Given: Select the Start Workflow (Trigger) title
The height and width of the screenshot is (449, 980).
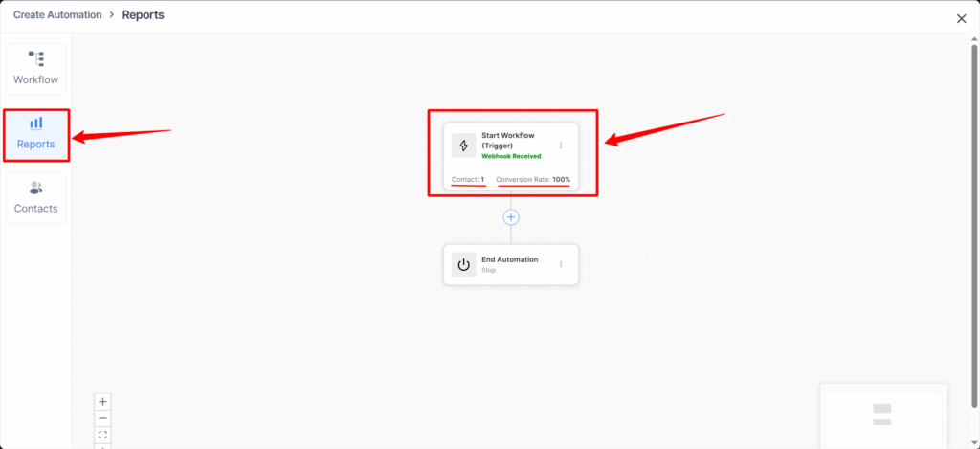Looking at the screenshot, I should pyautogui.click(x=507, y=141).
